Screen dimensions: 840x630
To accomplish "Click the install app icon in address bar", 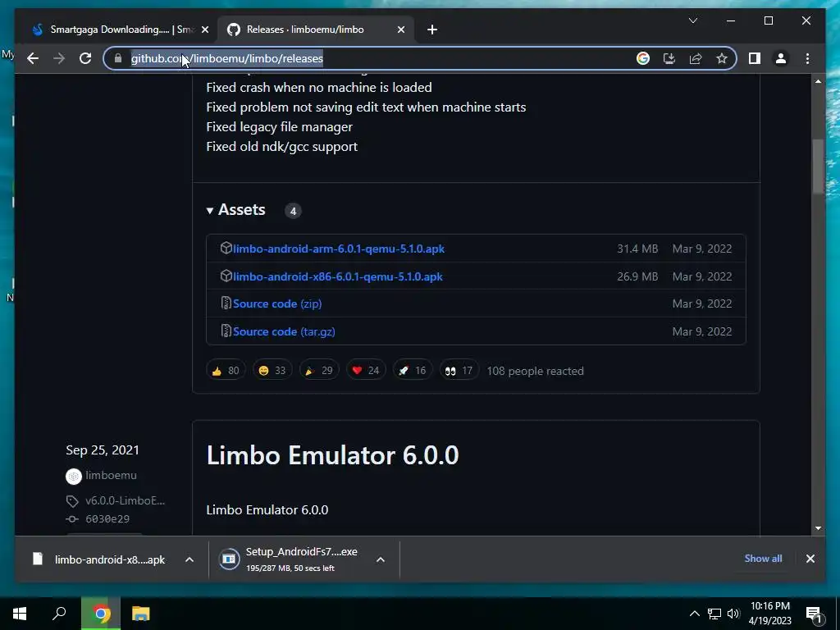I will pyautogui.click(x=669, y=58).
